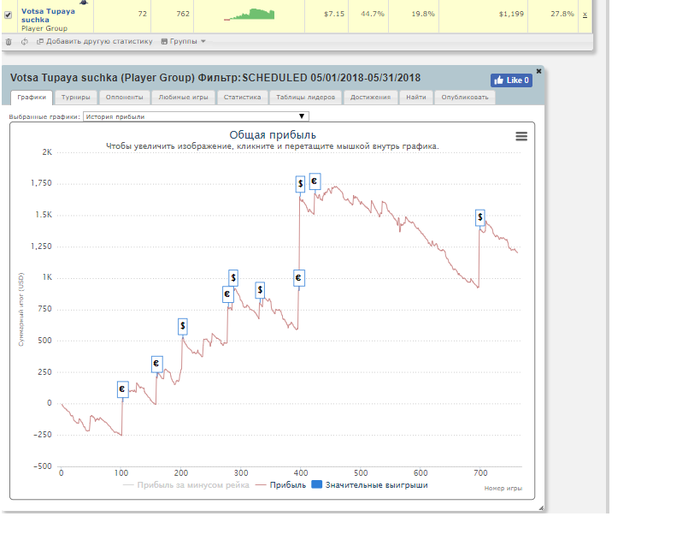The height and width of the screenshot is (540, 700).
Task: Open the Votsa Tupaya suchka player link
Action: click(48, 16)
